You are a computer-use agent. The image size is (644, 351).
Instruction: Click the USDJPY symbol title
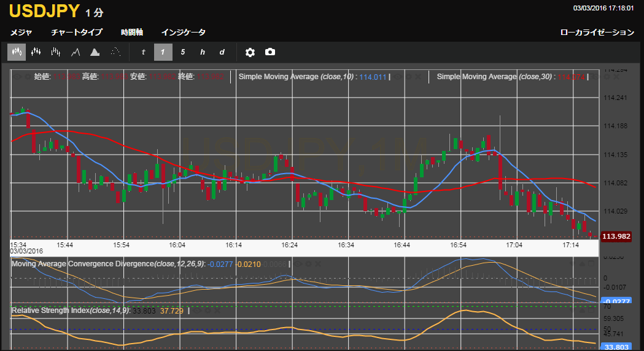click(44, 11)
